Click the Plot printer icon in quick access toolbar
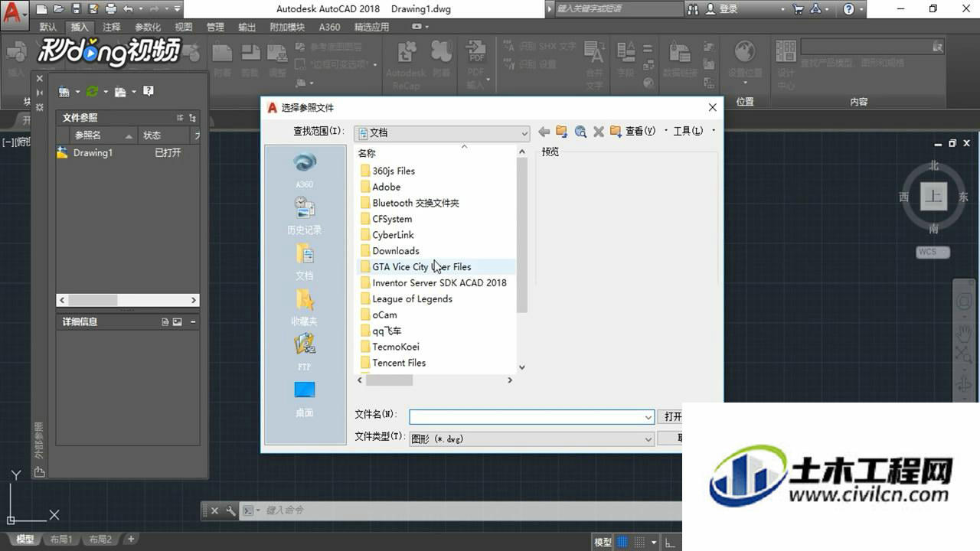 point(111,9)
